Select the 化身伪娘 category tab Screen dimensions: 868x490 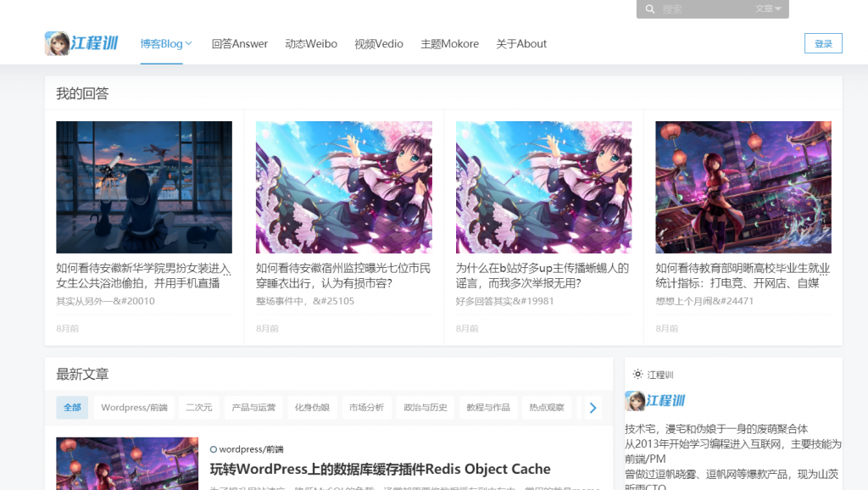(314, 408)
